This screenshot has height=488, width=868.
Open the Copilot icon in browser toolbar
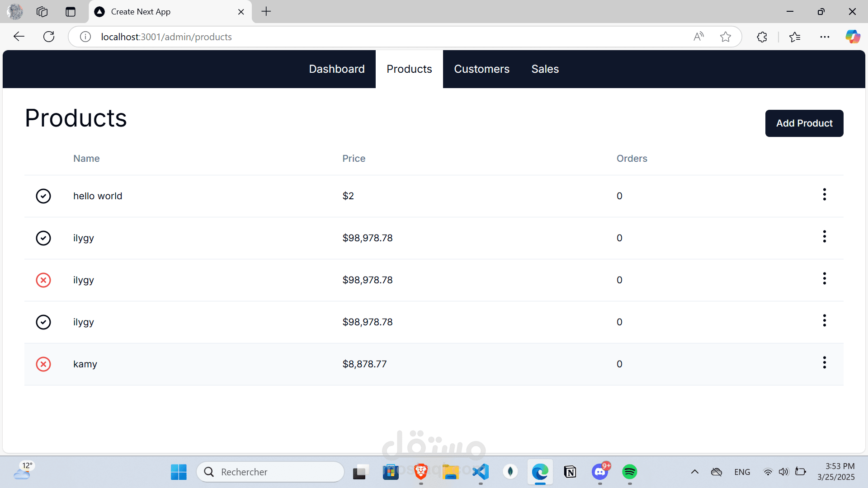(853, 37)
